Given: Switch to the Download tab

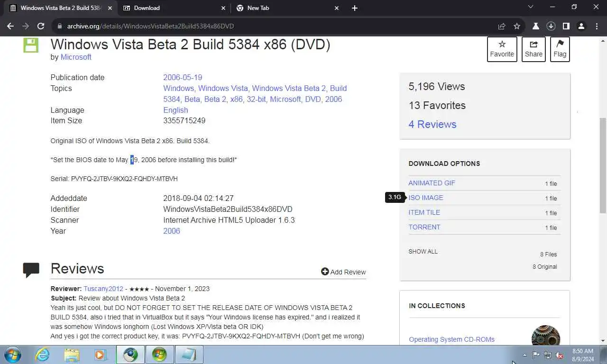Looking at the screenshot, I should [175, 8].
